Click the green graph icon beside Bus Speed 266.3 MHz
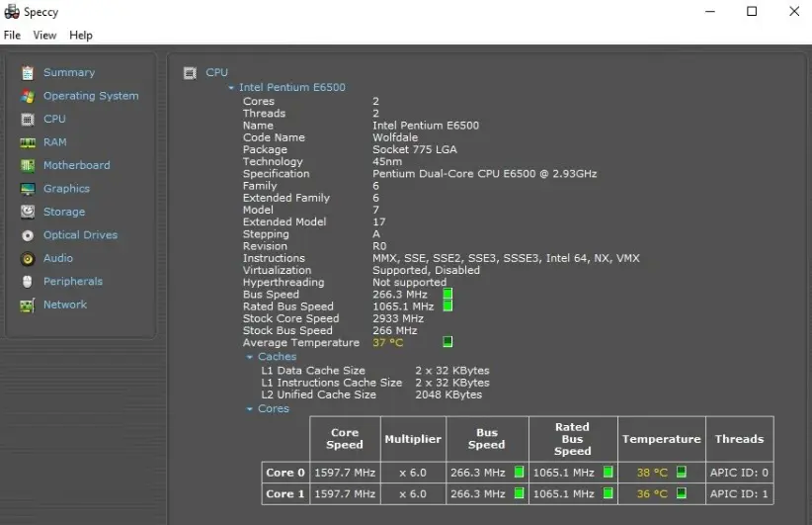Screen dimensions: 812x525 447,294
